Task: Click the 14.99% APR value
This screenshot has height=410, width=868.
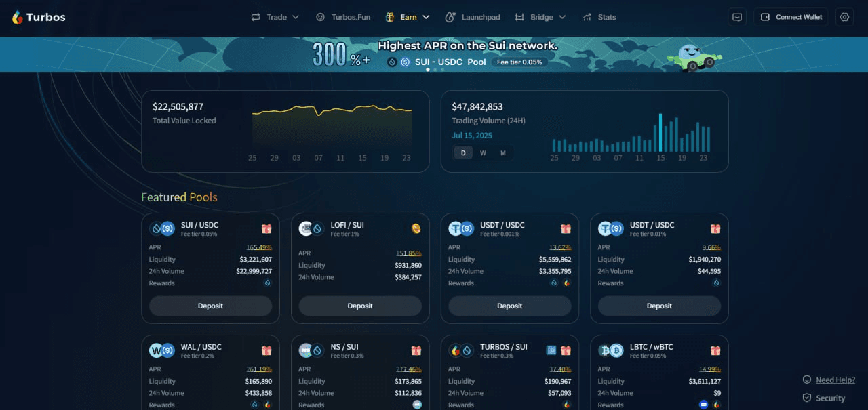Action: coord(710,369)
